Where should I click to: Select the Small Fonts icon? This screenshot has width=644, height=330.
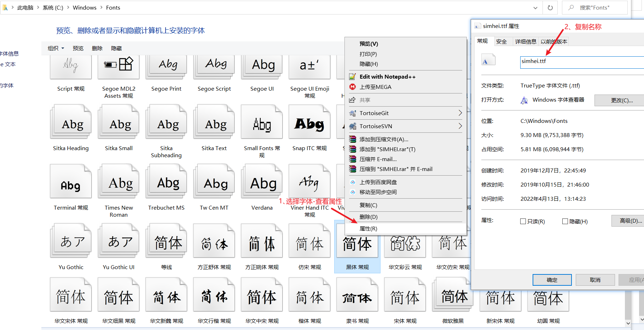[x=262, y=121]
